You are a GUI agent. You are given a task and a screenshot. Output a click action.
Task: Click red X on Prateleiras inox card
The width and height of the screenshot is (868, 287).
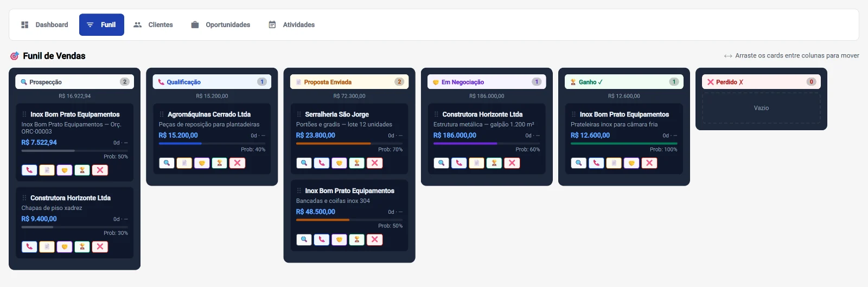[x=649, y=163]
